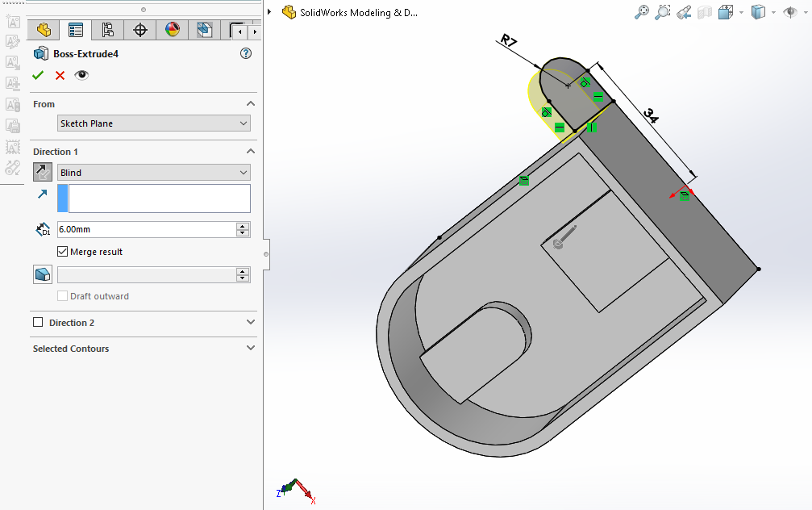
Task: Enable the Direction 2 checkbox
Action: point(38,323)
